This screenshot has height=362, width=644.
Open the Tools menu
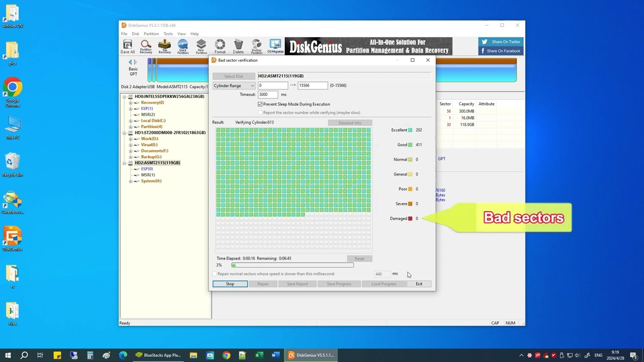168,34
